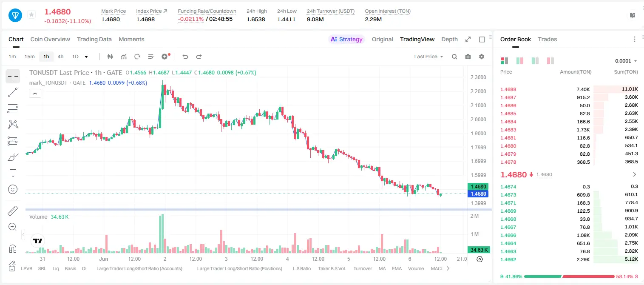Select the Text annotation tool
Viewport: 644px width, 285px height.
point(13,173)
